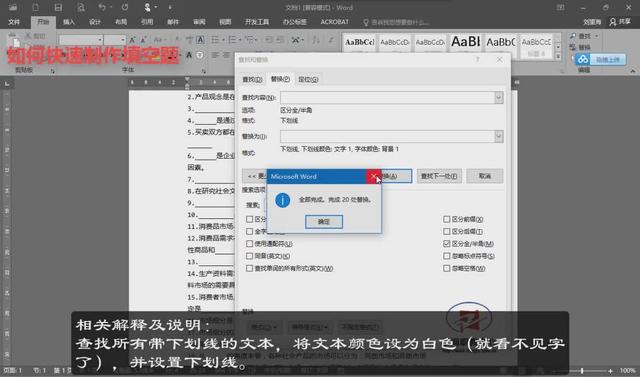Viewport: 640px width, 377px height.
Task: Click the Share button at top right
Action: pyautogui.click(x=620, y=22)
